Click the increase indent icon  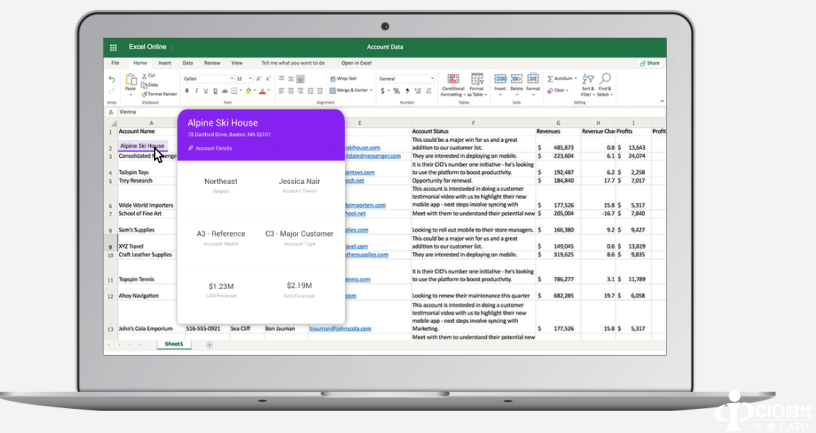tap(321, 91)
